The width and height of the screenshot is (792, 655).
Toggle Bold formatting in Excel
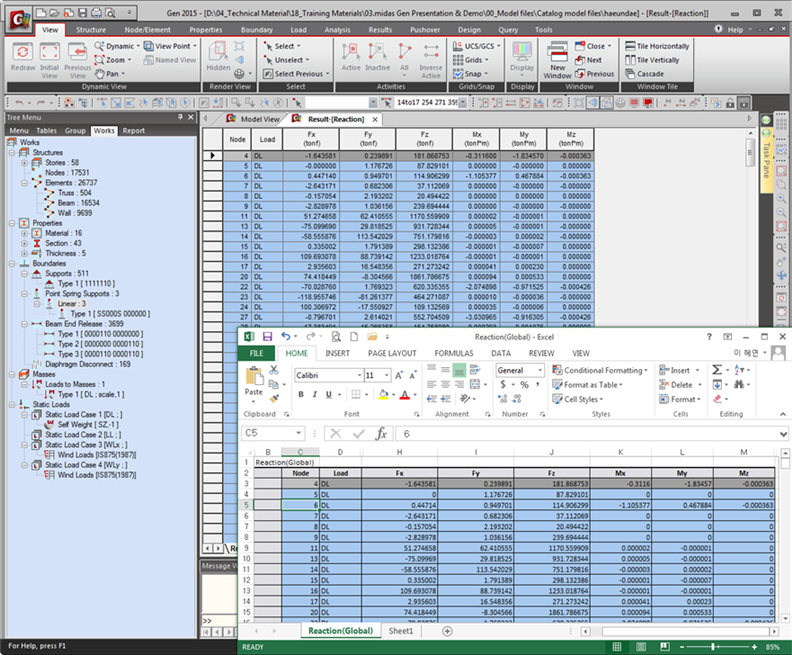301,395
